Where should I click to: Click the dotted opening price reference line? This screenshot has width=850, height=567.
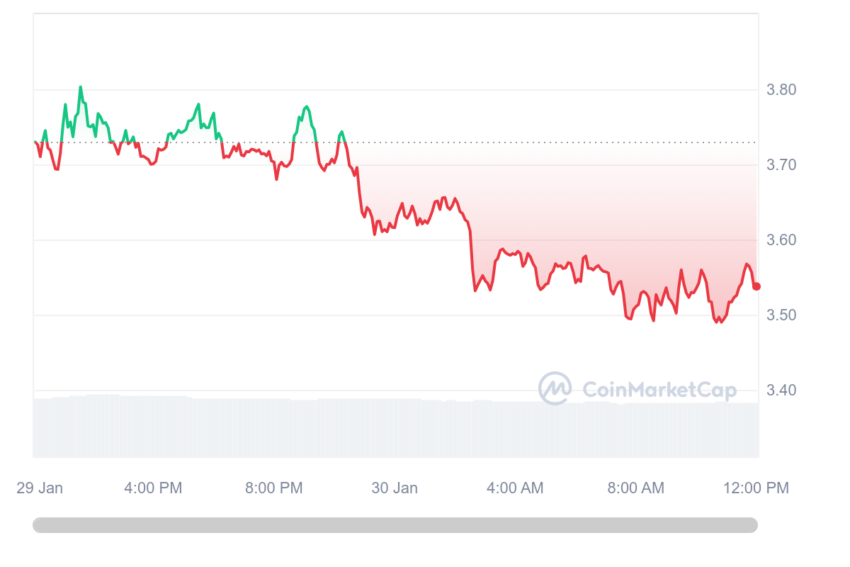tap(396, 143)
